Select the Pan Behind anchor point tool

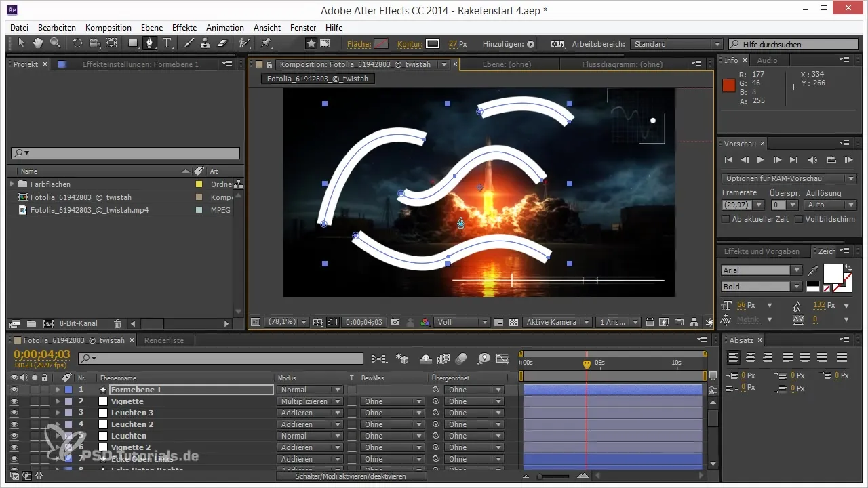111,43
